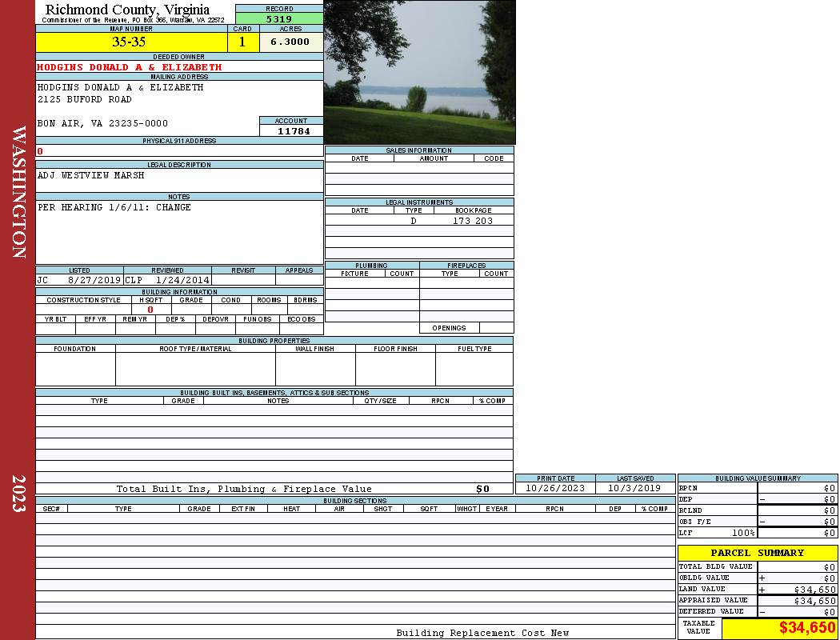Select account number 11784
This screenshot has height=640, width=840.
tap(293, 131)
